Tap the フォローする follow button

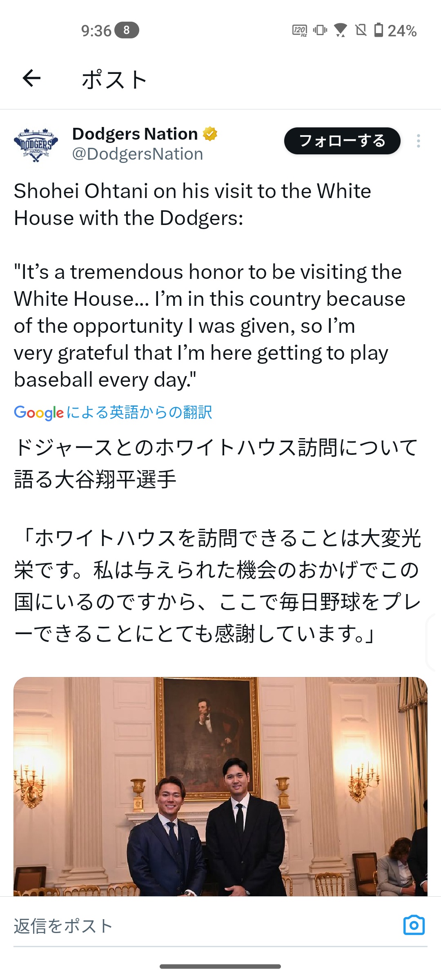tap(342, 141)
